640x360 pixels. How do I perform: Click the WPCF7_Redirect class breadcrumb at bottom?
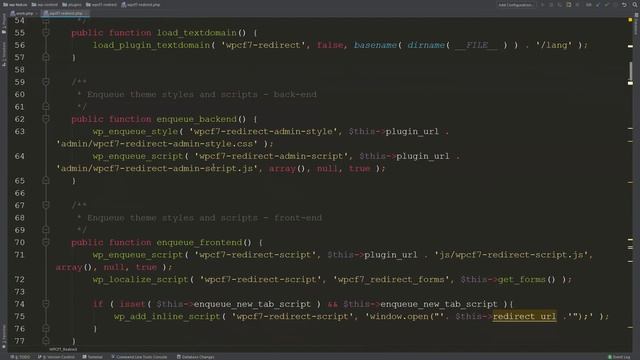tap(63, 349)
